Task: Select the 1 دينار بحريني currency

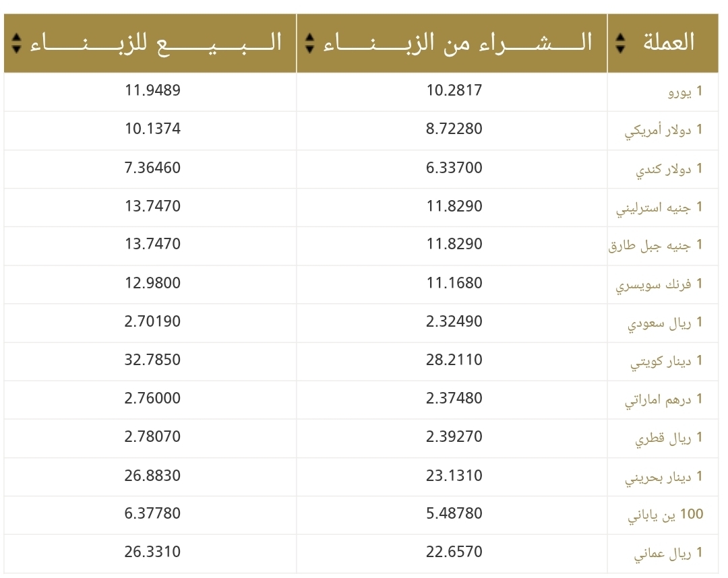Action: (663, 477)
